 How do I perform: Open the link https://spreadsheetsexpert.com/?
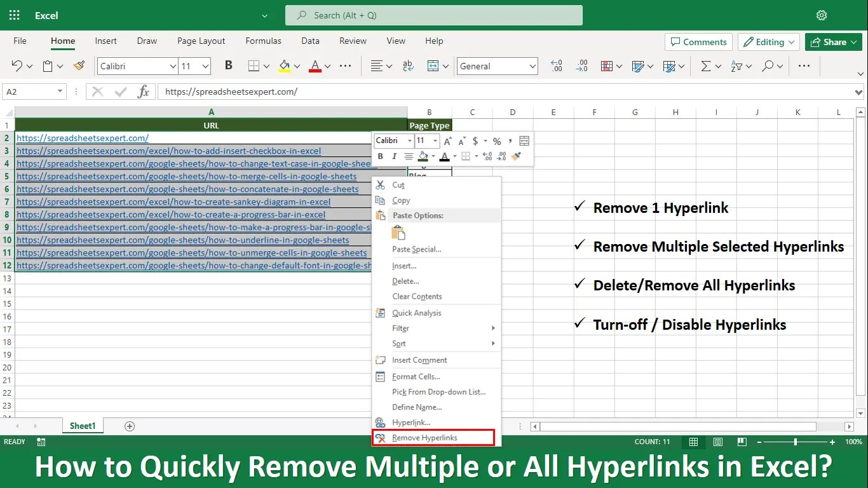click(83, 138)
